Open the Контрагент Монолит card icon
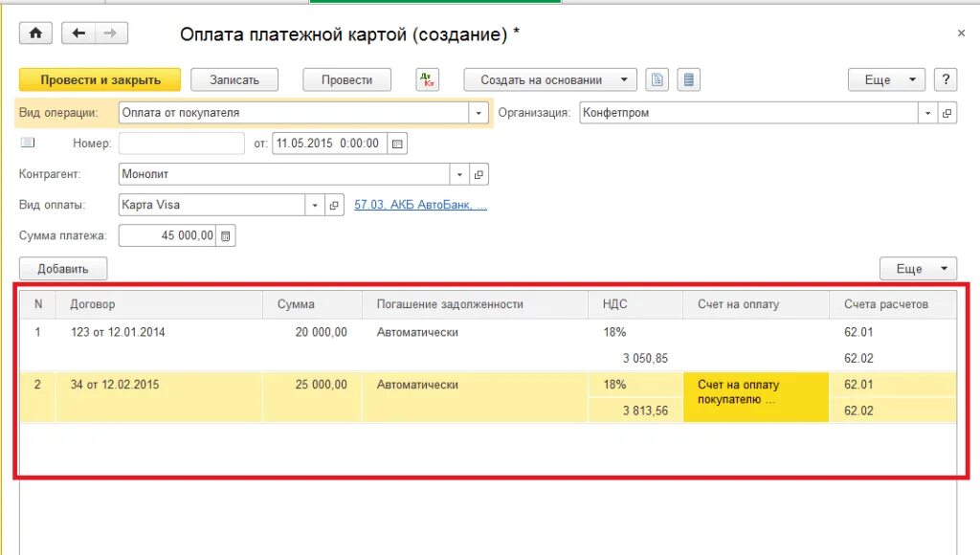Viewport: 980px width, 555px height. [x=479, y=174]
